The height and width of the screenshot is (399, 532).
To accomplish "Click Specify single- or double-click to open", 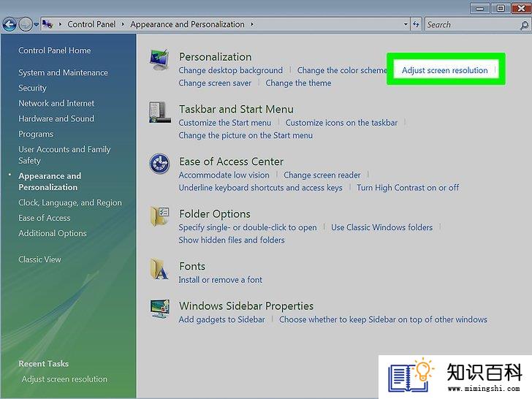I will pos(248,227).
